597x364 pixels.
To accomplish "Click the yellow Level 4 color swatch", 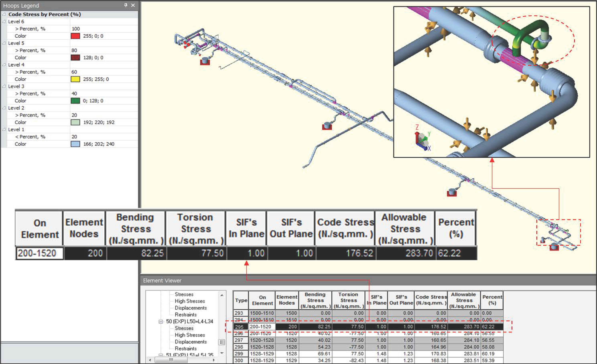I will pyautogui.click(x=75, y=79).
